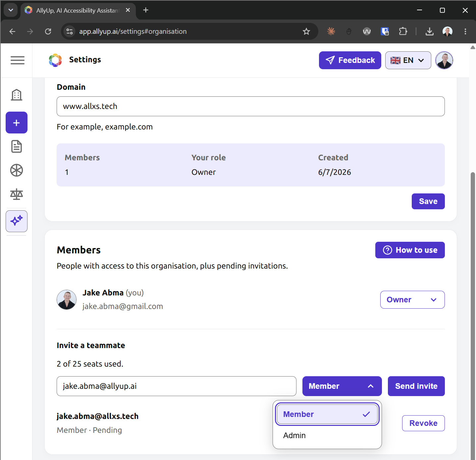Open the blue shield lock extension
Screen dimensions: 476x460
click(x=385, y=31)
